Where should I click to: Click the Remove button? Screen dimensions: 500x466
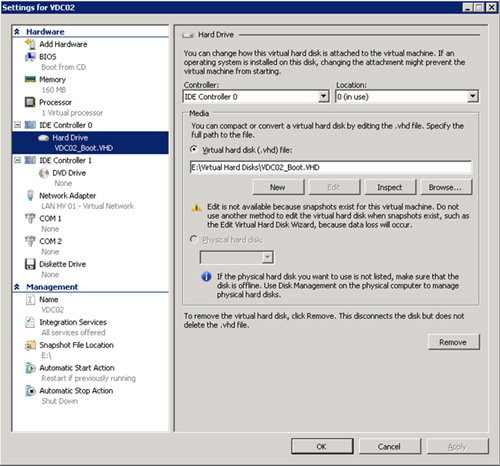[453, 342]
